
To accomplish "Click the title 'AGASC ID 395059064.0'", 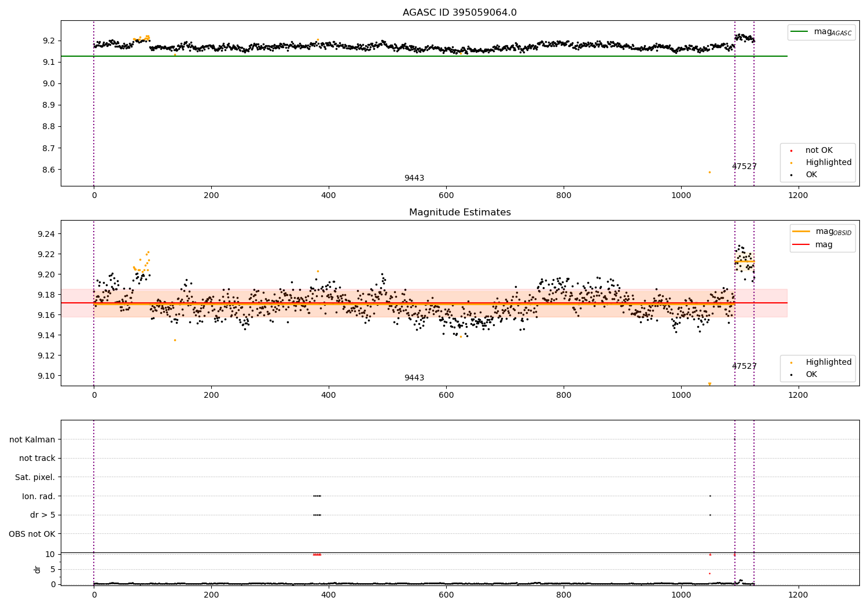I will 459,13.
